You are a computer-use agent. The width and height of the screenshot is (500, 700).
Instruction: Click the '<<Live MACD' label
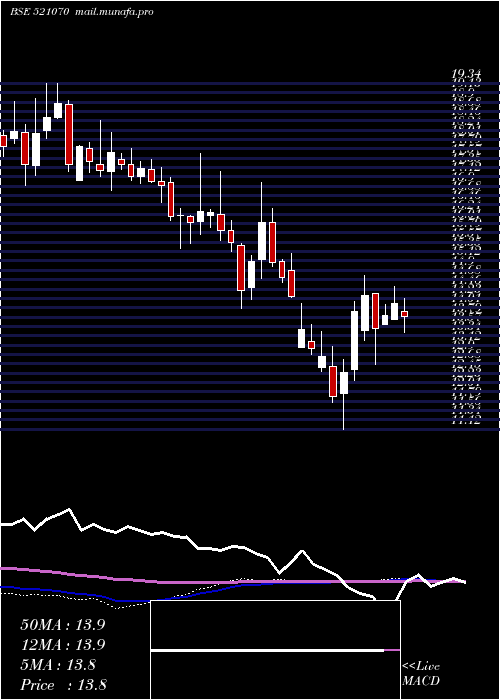click(x=421, y=674)
